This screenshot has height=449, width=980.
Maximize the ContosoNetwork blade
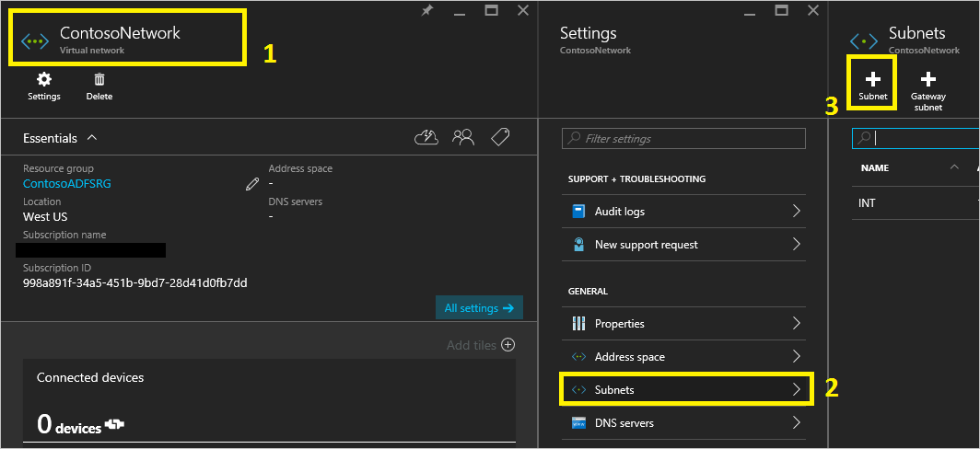point(492,10)
